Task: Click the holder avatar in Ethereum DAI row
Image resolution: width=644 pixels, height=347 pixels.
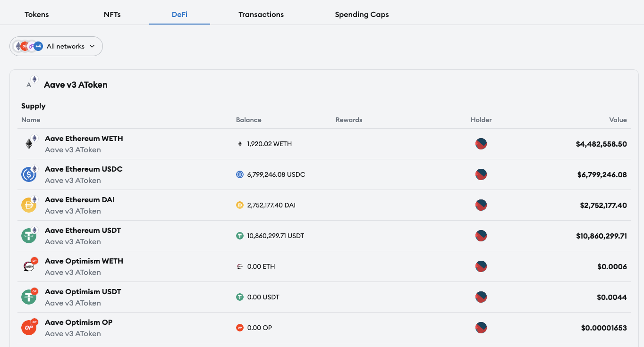Action: pyautogui.click(x=481, y=205)
